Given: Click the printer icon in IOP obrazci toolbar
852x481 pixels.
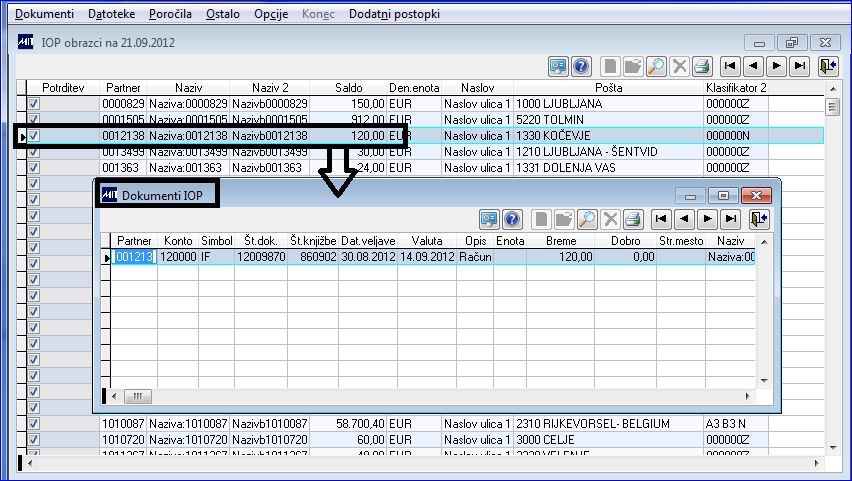Looking at the screenshot, I should tap(702, 66).
